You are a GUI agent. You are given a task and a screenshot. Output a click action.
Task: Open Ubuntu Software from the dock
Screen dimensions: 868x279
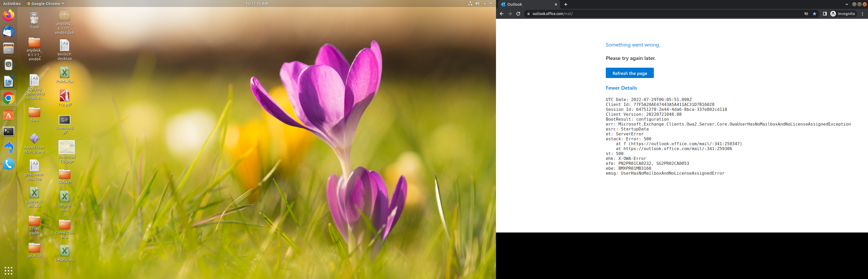9,114
